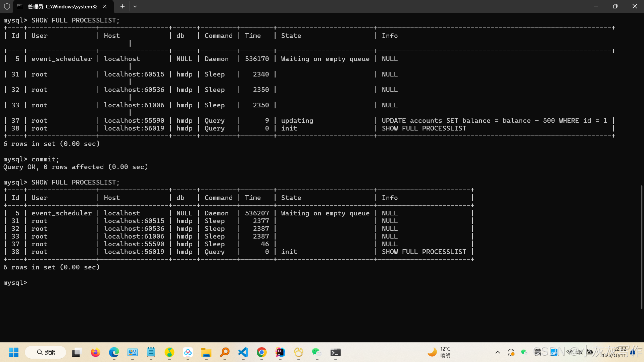Expand the hidden system tray icons
The width and height of the screenshot is (644, 362).
pyautogui.click(x=498, y=352)
